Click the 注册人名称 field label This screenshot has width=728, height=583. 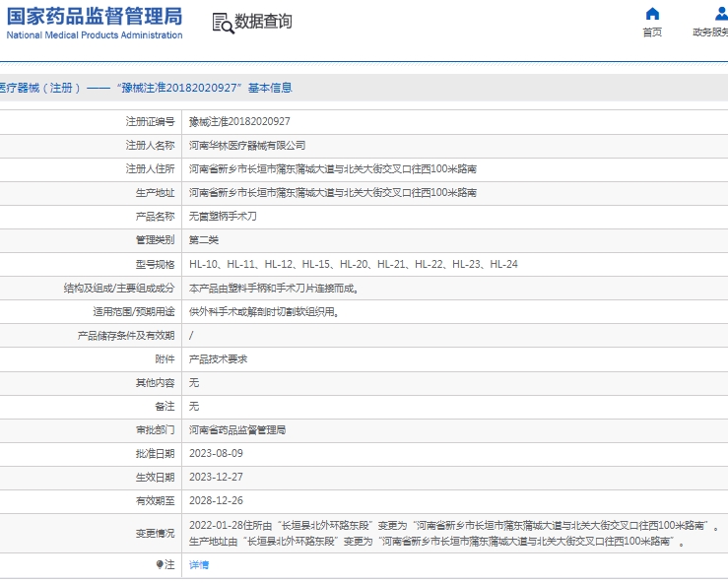[150, 146]
